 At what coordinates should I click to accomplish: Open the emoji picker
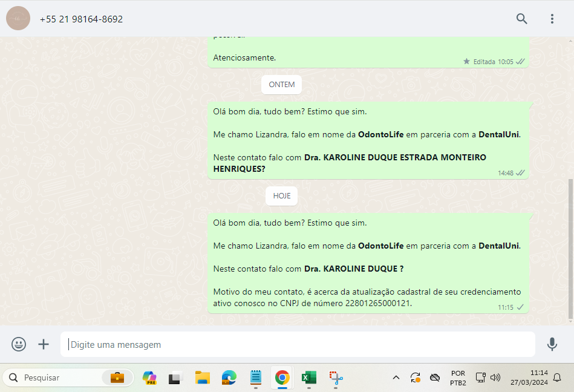click(x=19, y=344)
